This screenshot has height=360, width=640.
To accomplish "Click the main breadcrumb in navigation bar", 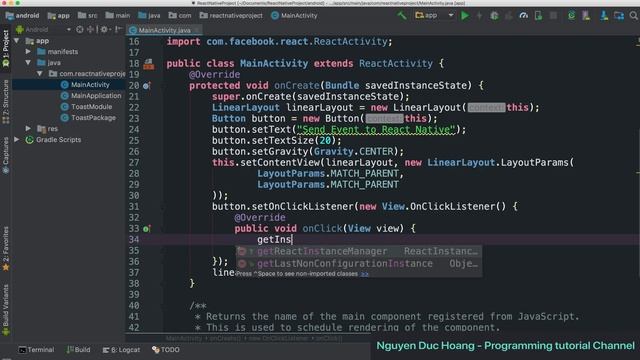I will [118, 16].
